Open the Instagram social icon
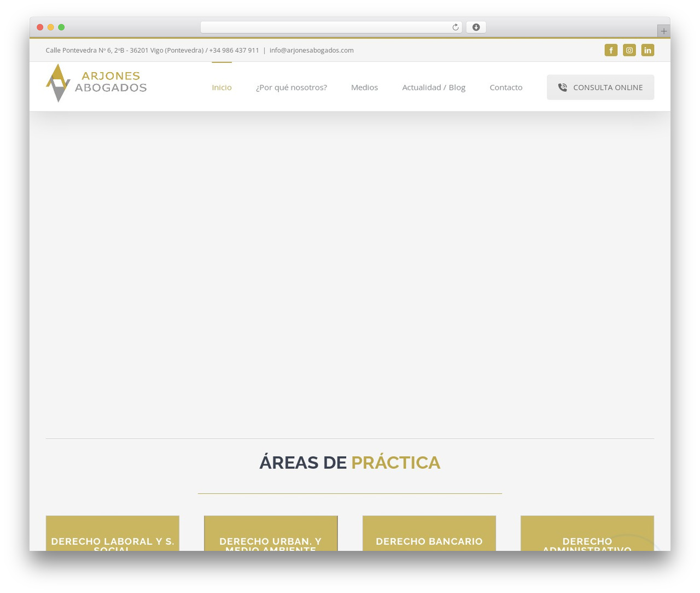The height and width of the screenshot is (593, 700). click(x=629, y=50)
